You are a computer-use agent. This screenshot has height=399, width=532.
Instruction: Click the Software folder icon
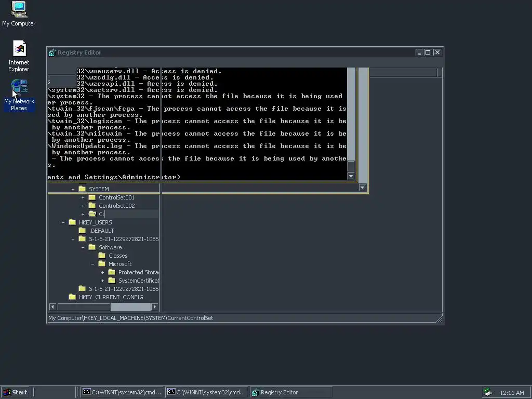coord(92,247)
